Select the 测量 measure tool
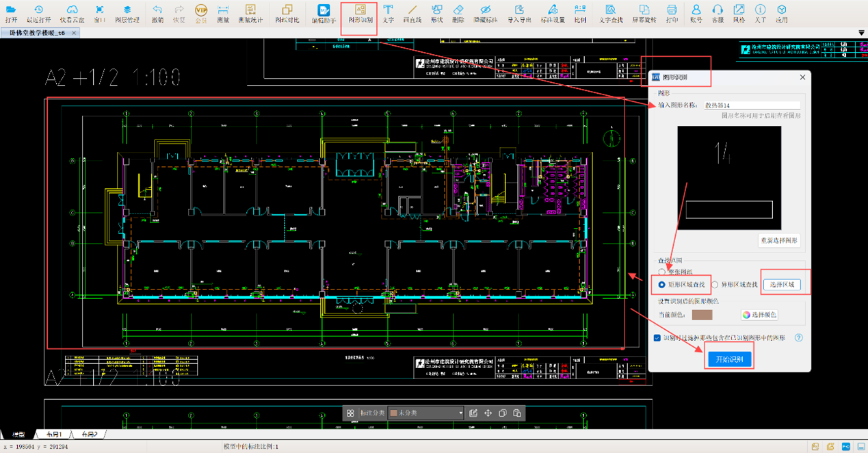Screen dimensions: 868x453 point(223,12)
